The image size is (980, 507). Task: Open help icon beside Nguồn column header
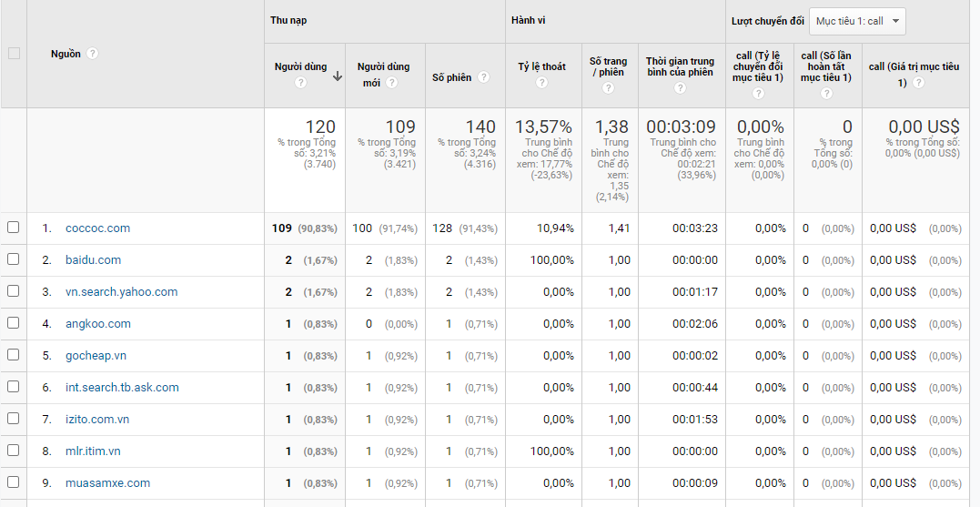tap(93, 54)
